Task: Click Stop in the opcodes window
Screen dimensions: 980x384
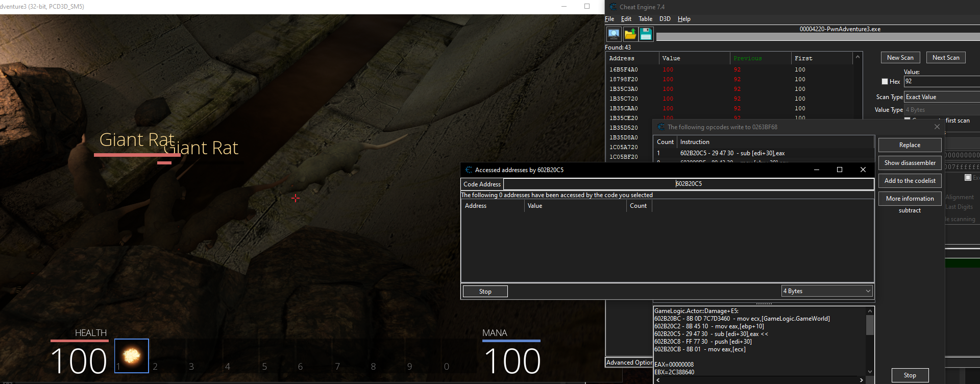Action: 910,375
